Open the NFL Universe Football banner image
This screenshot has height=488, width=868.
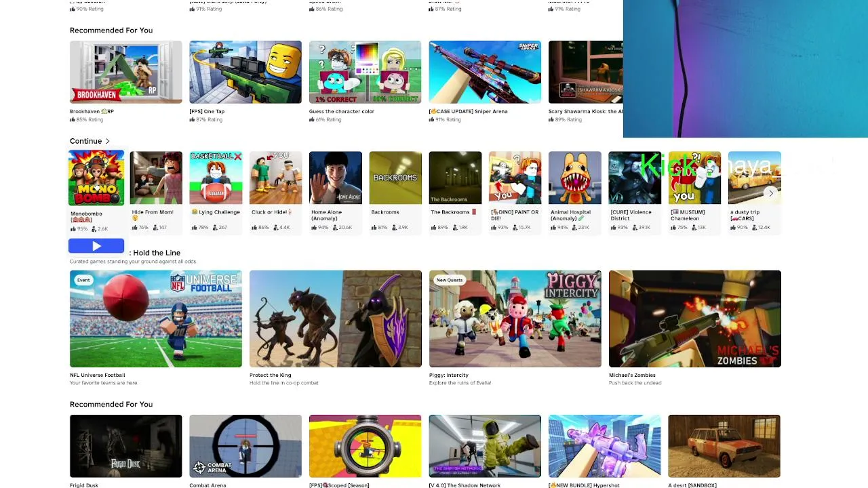(155, 319)
